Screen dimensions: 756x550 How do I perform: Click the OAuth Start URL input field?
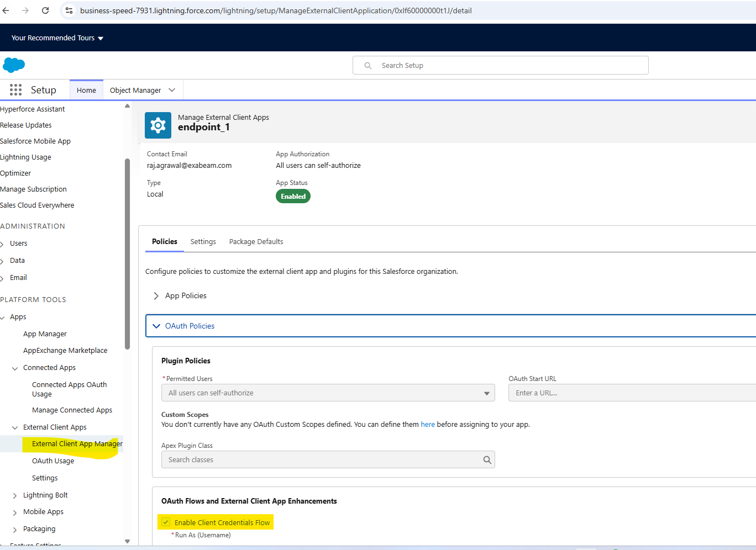click(630, 393)
